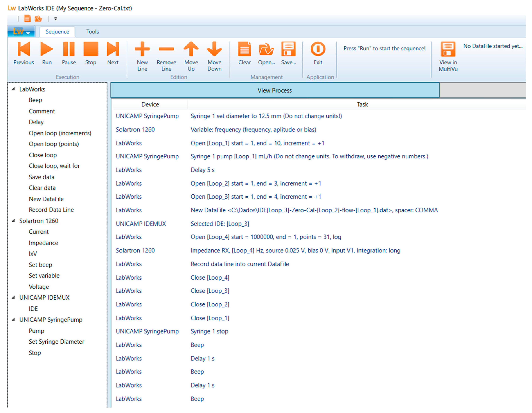Screen dimensions: 532x413
Task: Pause the running sequence
Action: pos(69,49)
